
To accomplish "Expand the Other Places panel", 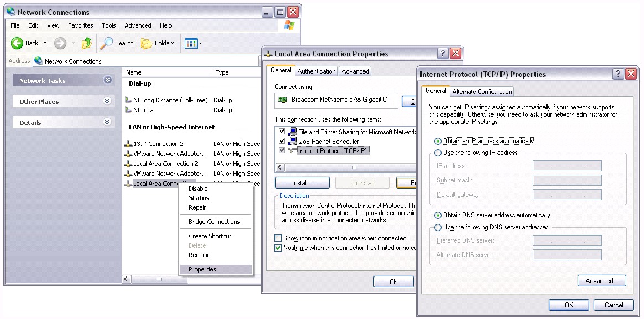I will click(107, 101).
